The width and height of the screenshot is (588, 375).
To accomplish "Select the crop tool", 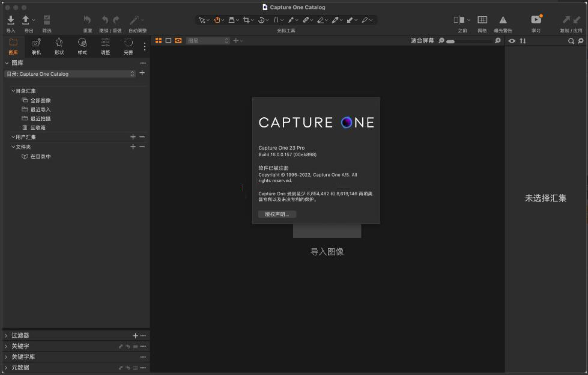I will point(246,20).
